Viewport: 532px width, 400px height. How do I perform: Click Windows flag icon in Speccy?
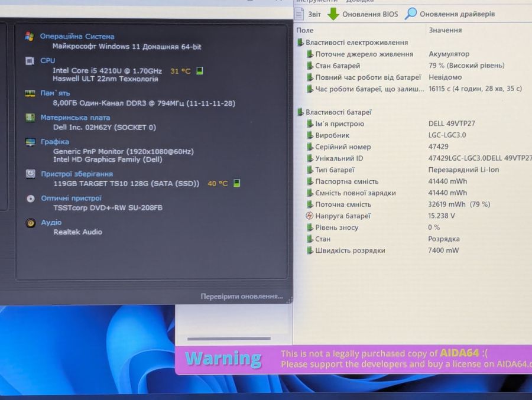pyautogui.click(x=30, y=36)
